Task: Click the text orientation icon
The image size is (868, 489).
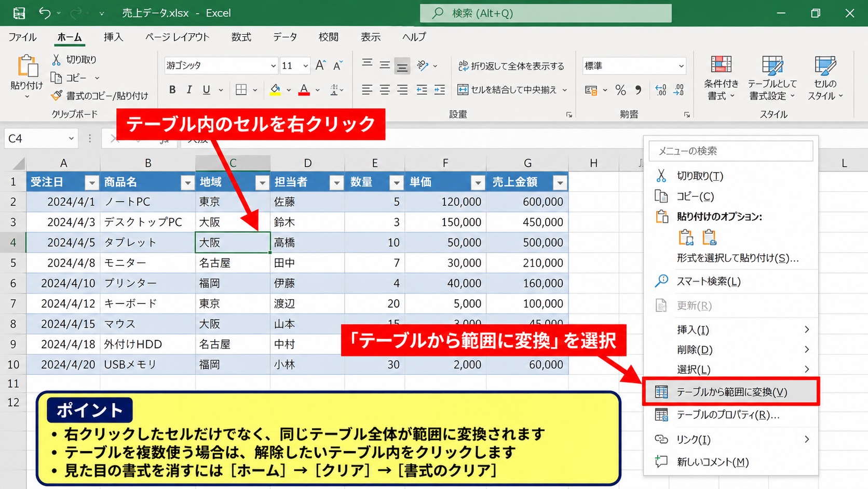Action: click(x=423, y=65)
